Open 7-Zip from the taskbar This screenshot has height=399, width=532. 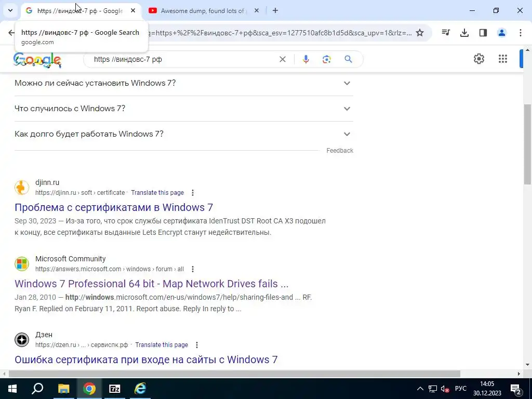(x=115, y=389)
